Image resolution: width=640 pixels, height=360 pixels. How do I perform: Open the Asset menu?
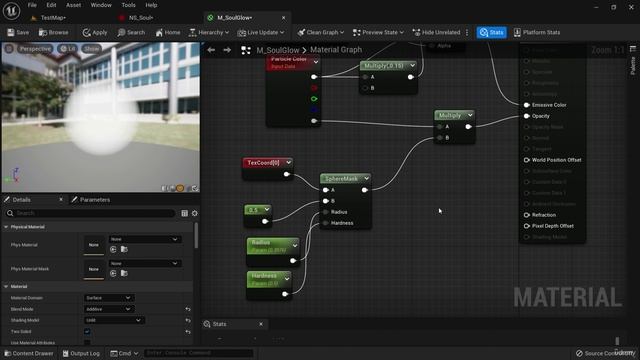coord(73,5)
